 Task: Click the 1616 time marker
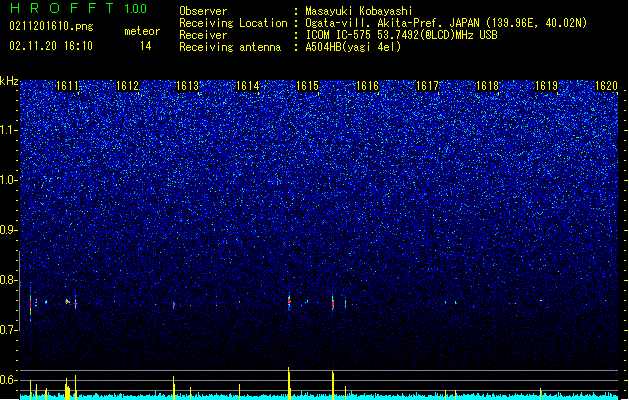367,86
